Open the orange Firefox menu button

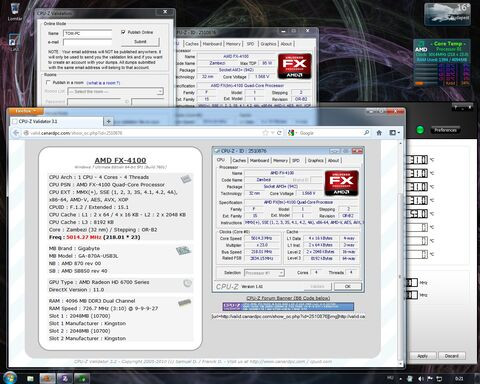(x=25, y=111)
